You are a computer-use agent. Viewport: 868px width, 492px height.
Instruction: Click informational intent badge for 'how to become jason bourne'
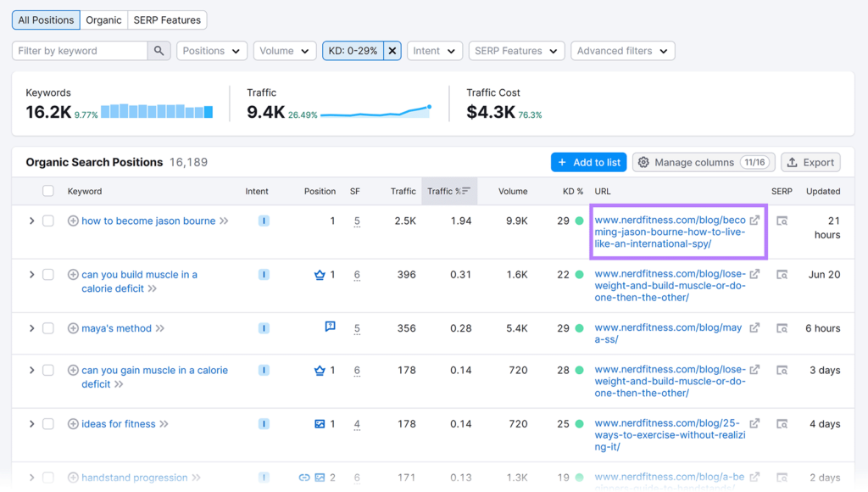(264, 221)
